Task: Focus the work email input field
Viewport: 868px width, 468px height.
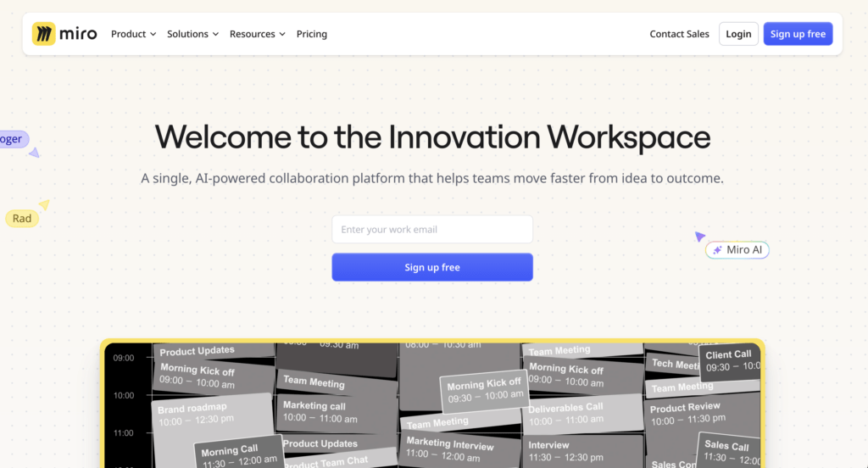Action: (x=431, y=229)
